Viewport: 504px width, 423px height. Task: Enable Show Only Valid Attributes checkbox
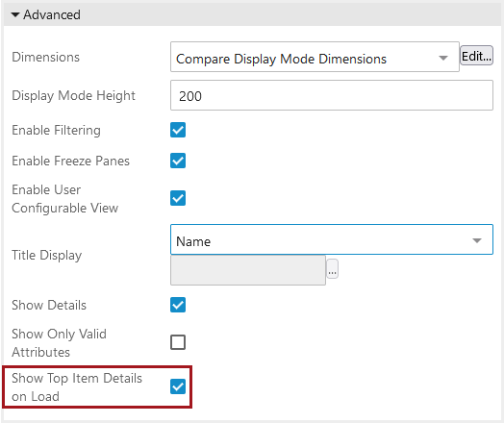pos(178,342)
